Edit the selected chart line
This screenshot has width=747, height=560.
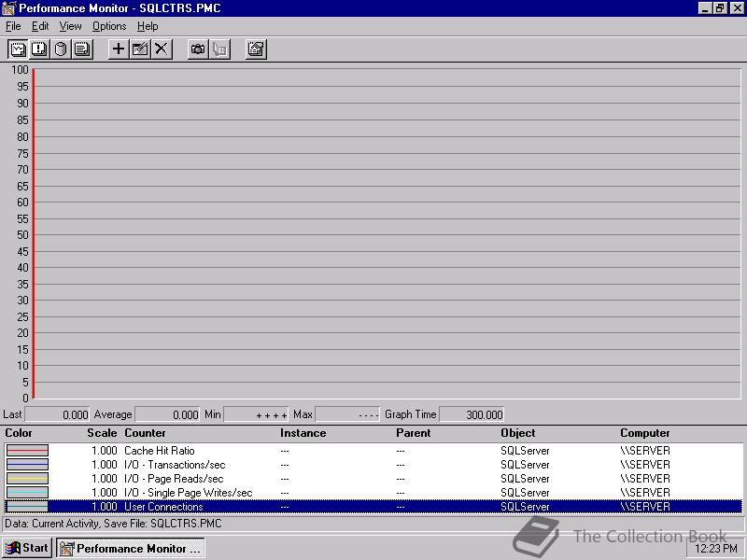coord(139,49)
